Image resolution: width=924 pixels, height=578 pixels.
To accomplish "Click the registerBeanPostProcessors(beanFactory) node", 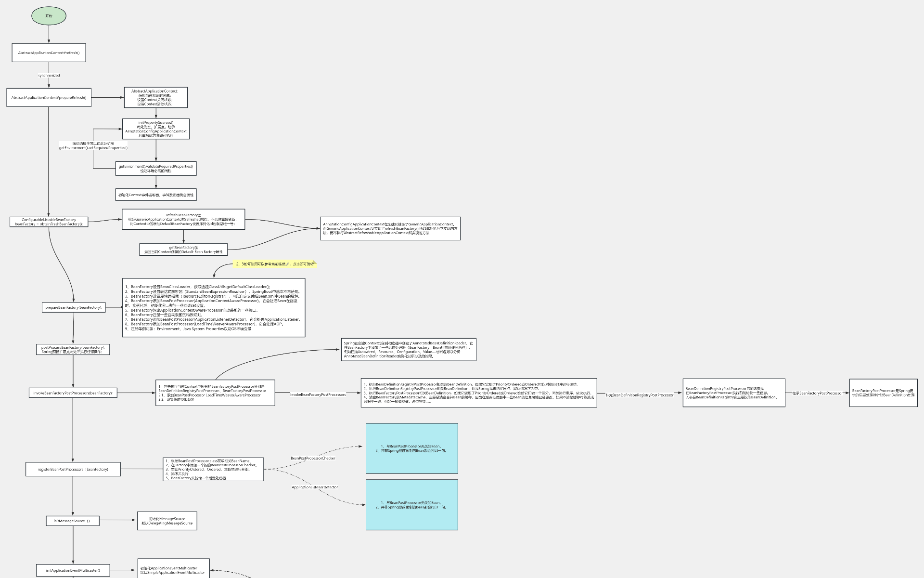I will pyautogui.click(x=73, y=469).
